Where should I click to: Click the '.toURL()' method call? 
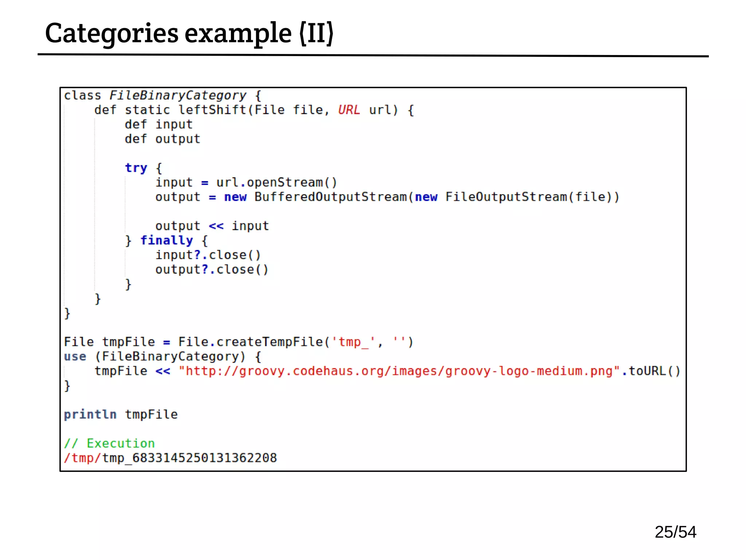651,371
